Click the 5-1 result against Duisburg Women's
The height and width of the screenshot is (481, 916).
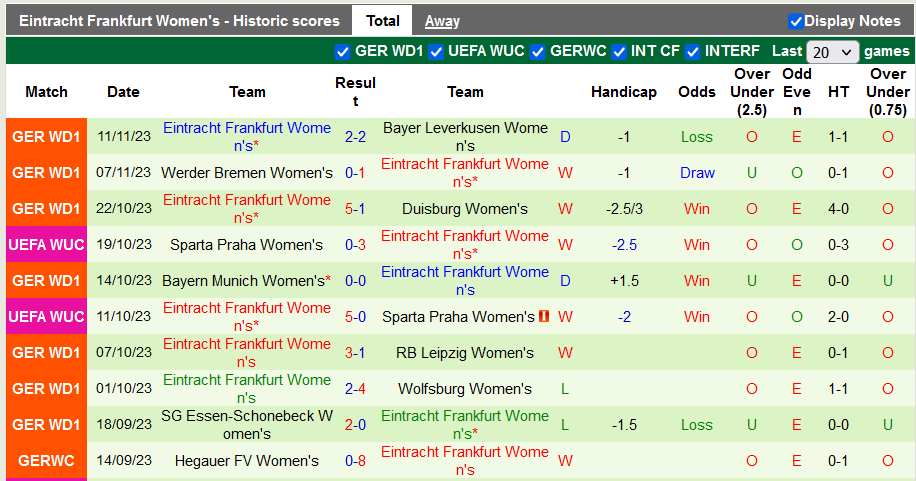(x=355, y=209)
